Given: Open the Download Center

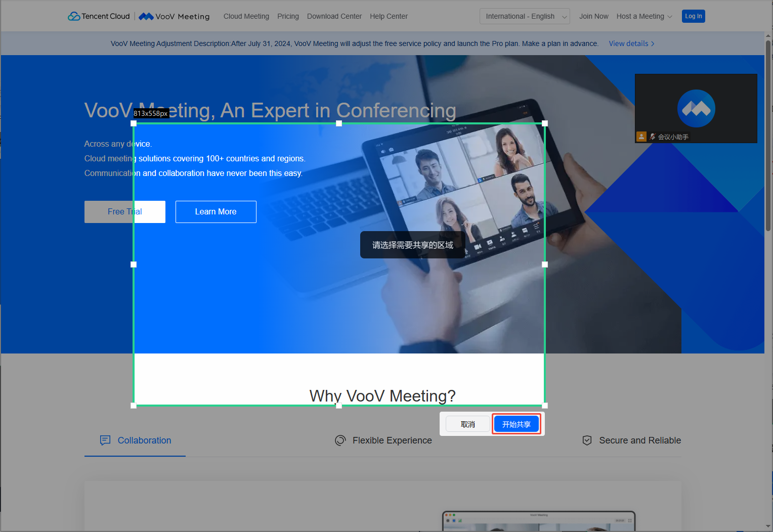Looking at the screenshot, I should coord(334,16).
